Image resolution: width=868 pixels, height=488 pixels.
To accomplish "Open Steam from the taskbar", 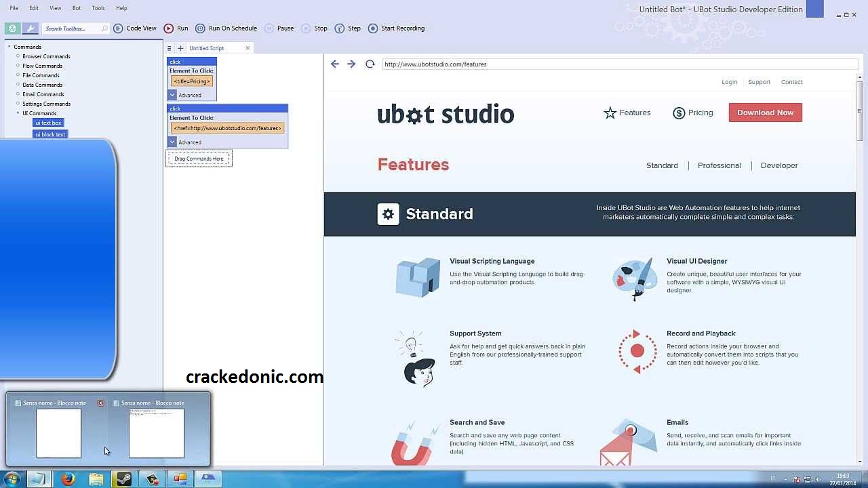I will pyautogui.click(x=124, y=479).
